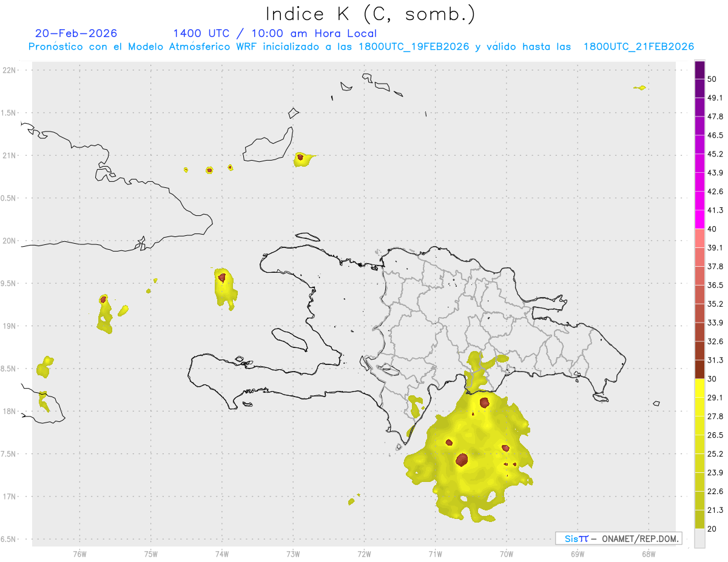Click the colorbar value "41.3"
This screenshot has height=562, width=728.
(715, 210)
